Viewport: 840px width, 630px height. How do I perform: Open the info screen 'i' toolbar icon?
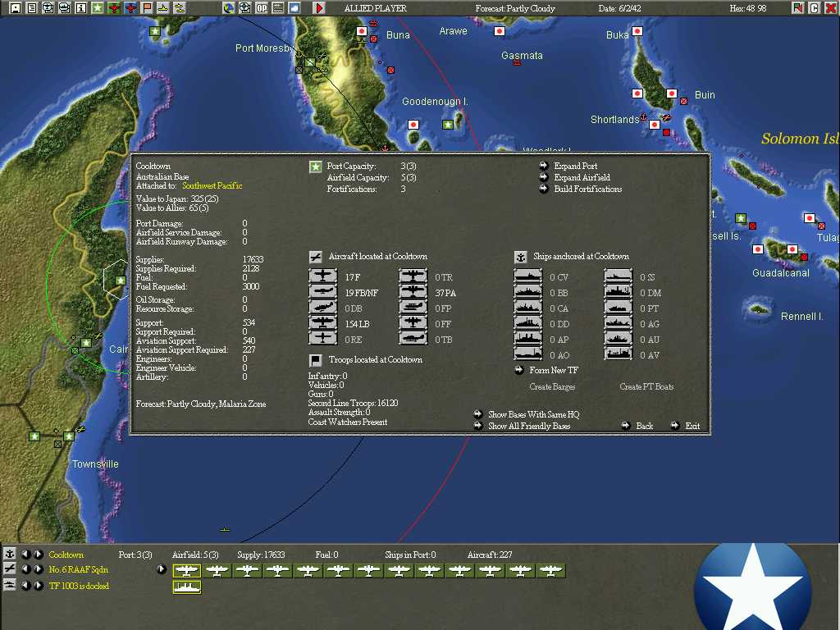click(x=81, y=8)
